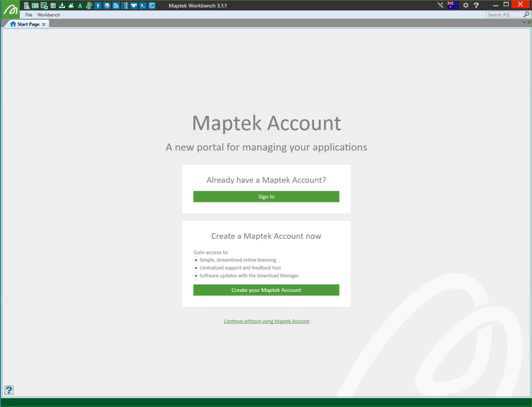This screenshot has width=532, height=407.
Task: Minimize the Maptek Workbench window
Action: (x=496, y=5)
